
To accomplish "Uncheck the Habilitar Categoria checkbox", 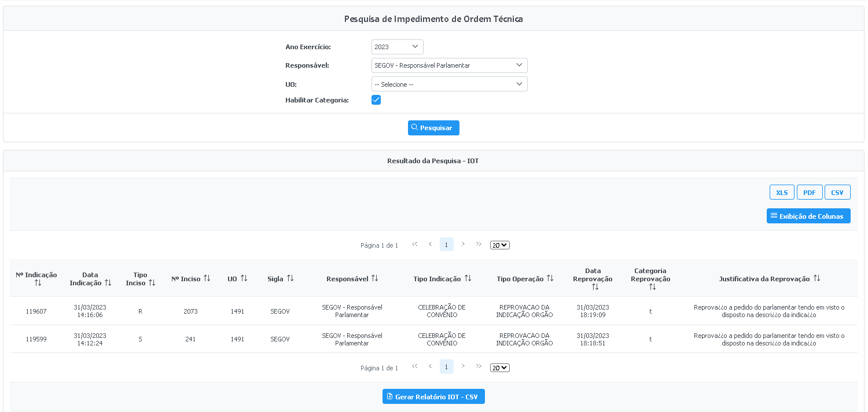I will click(376, 100).
